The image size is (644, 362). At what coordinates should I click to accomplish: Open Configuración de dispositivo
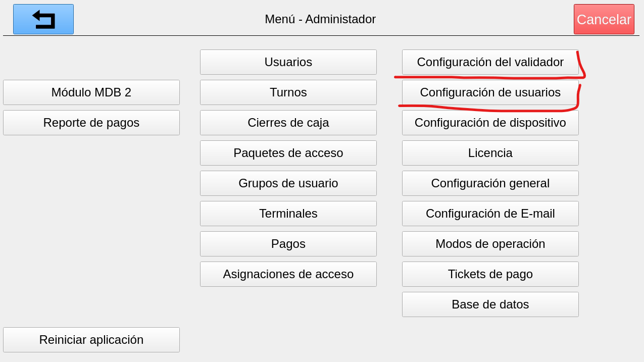pos(490,123)
